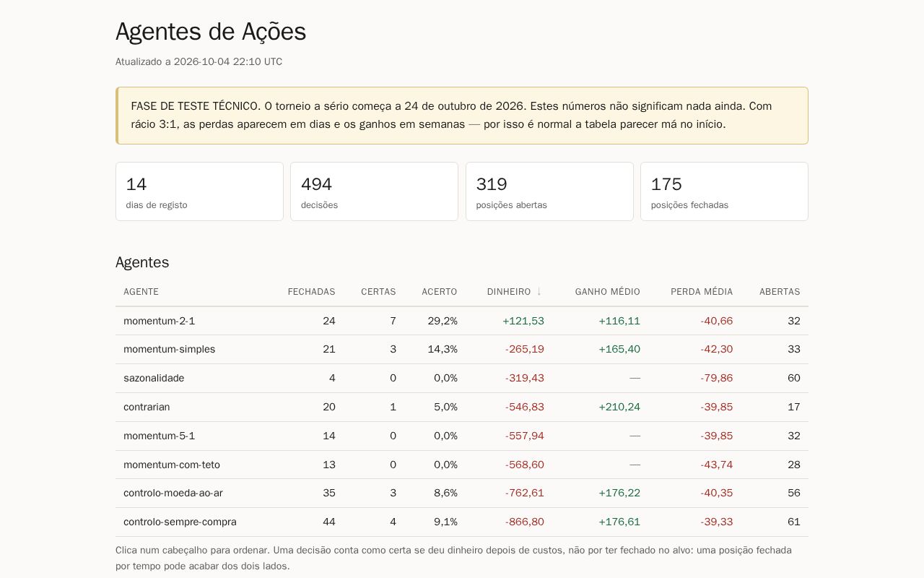Image resolution: width=924 pixels, height=578 pixels.
Task: Click the 494 decisões card
Action: point(374,191)
